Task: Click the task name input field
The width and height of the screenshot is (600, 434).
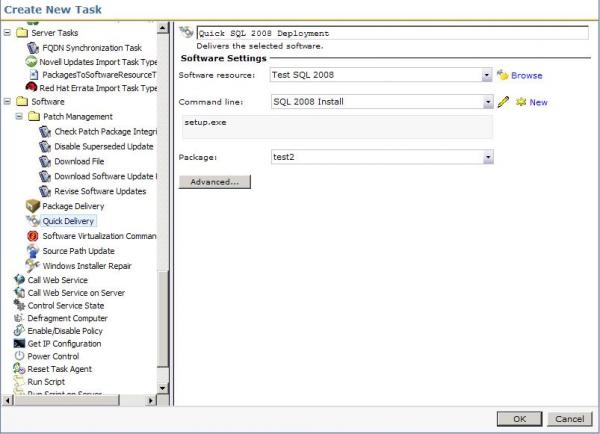Action: pyautogui.click(x=393, y=33)
